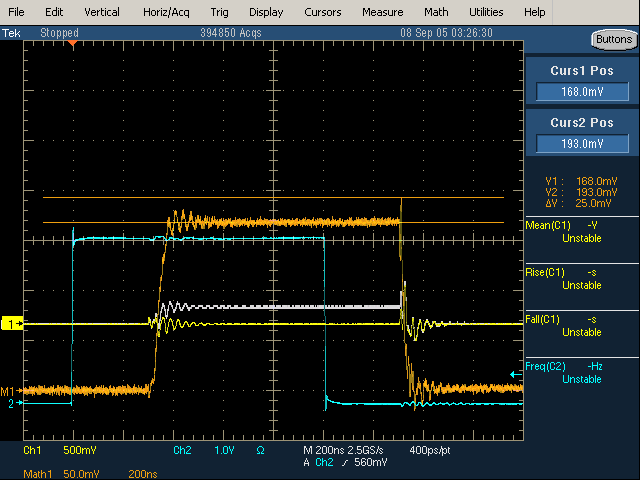Click the trigger level arrow on right edge

pos(516,374)
